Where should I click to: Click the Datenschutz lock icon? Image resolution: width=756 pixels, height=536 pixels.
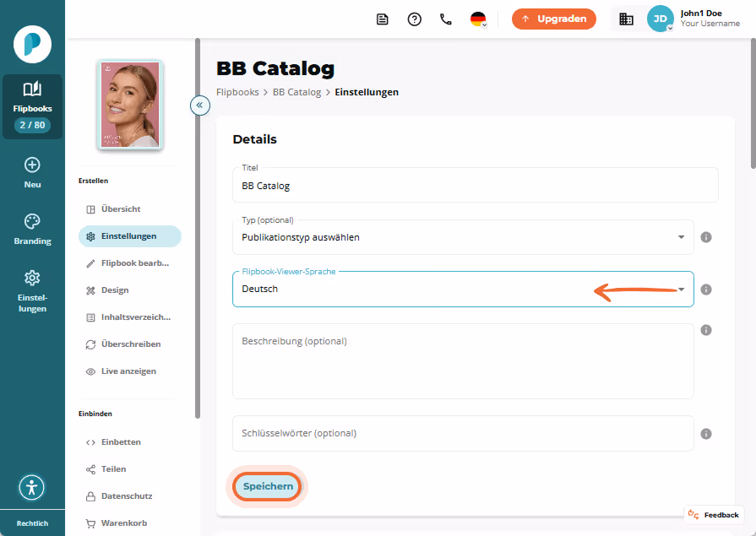pos(90,496)
